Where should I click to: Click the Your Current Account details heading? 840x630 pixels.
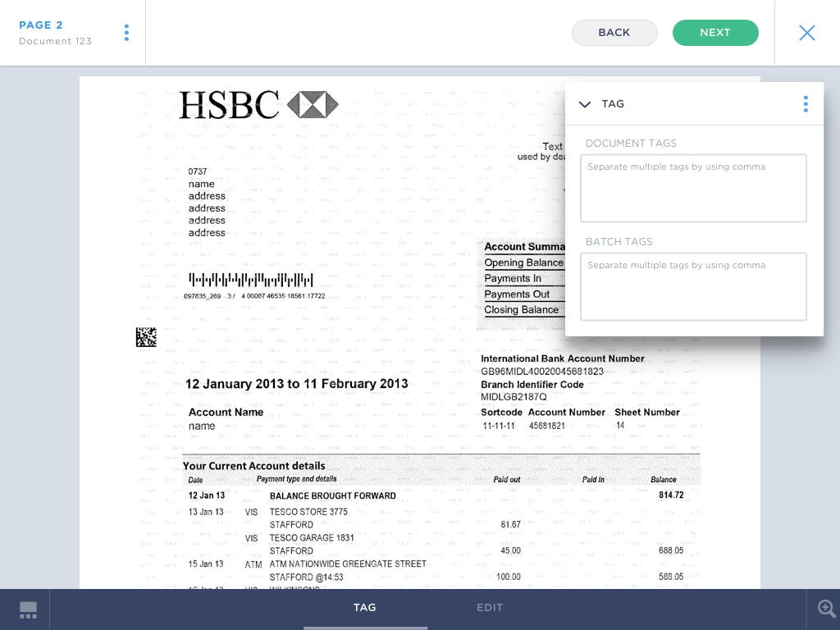(x=254, y=466)
